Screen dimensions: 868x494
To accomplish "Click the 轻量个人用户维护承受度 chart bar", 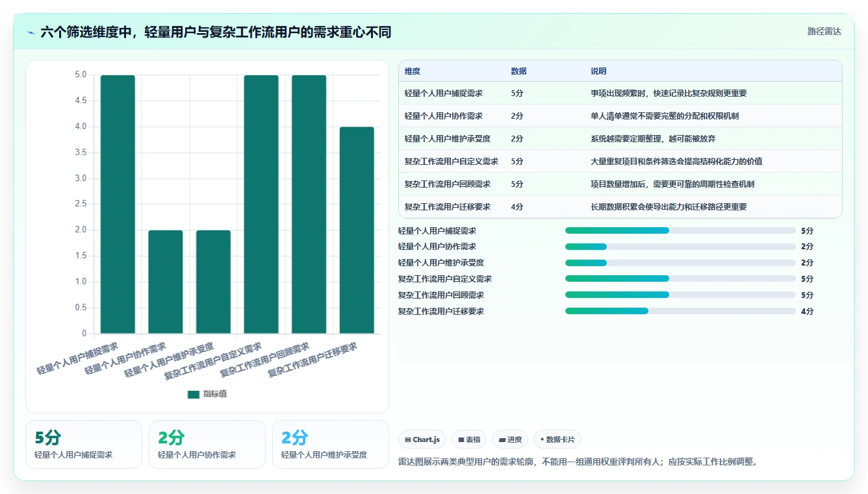I will pyautogui.click(x=213, y=282).
